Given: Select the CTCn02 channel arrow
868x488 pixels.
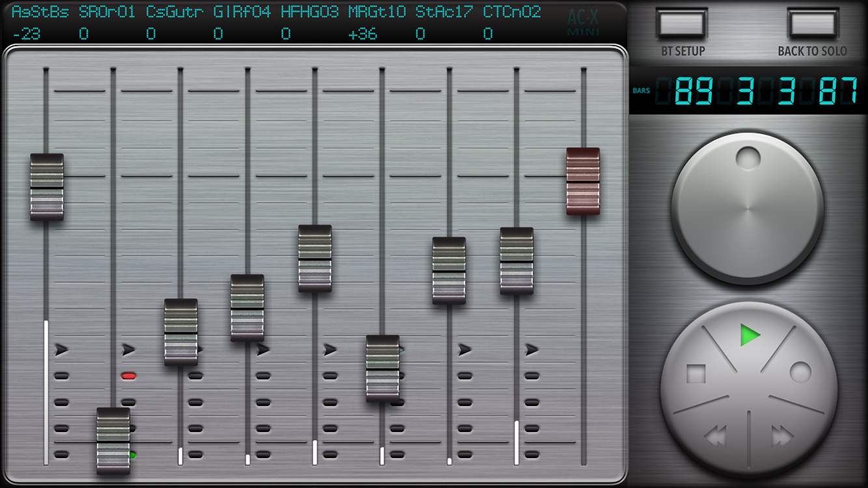Looking at the screenshot, I should pos(532,350).
